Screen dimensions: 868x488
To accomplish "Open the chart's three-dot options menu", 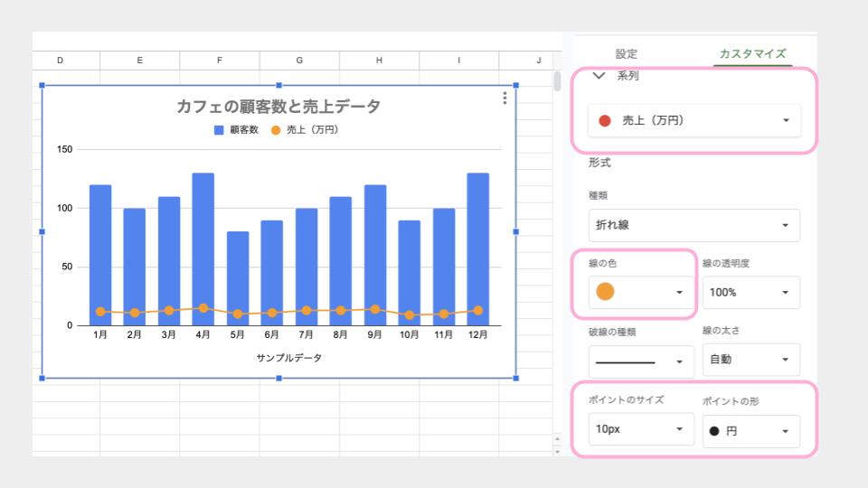I will point(505,99).
